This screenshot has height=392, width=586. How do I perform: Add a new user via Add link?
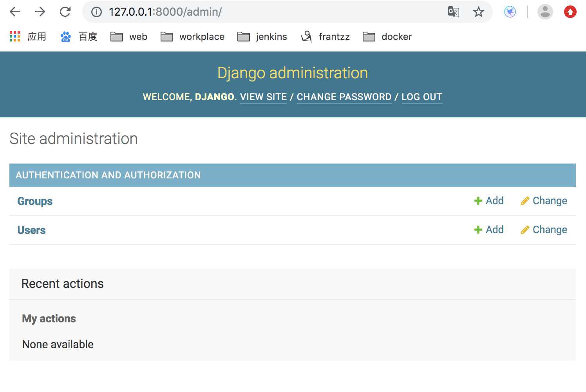(489, 230)
